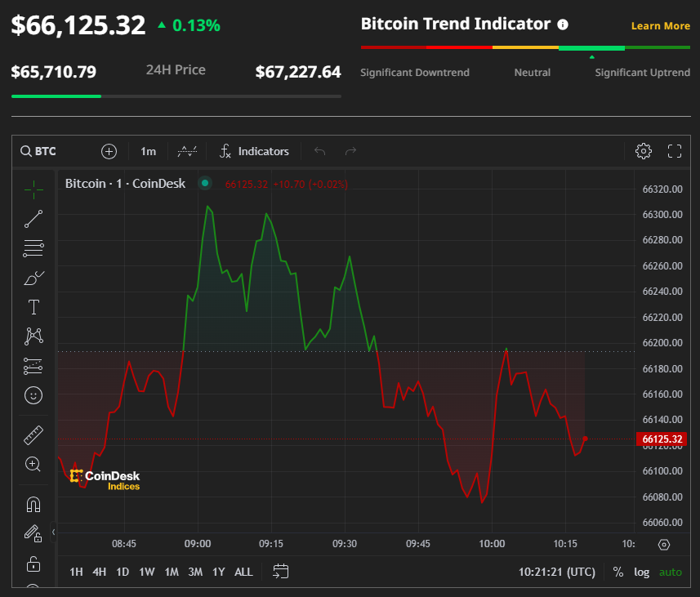Open the Indicators menu

point(254,151)
